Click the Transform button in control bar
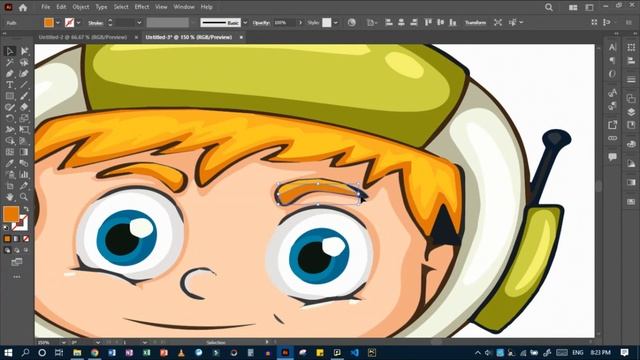 (x=476, y=23)
